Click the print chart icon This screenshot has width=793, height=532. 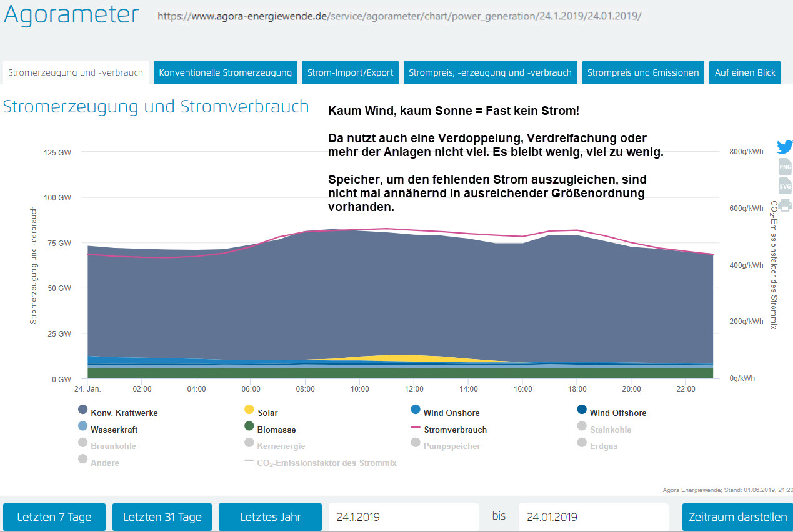click(x=785, y=205)
